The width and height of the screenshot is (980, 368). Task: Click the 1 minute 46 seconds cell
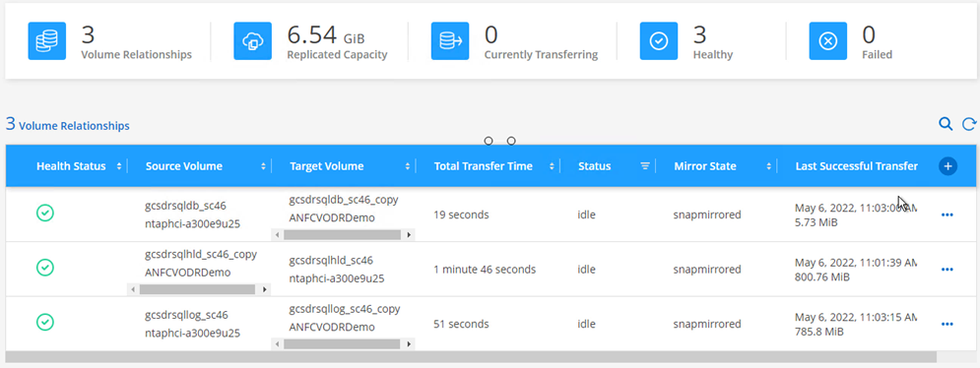(485, 270)
